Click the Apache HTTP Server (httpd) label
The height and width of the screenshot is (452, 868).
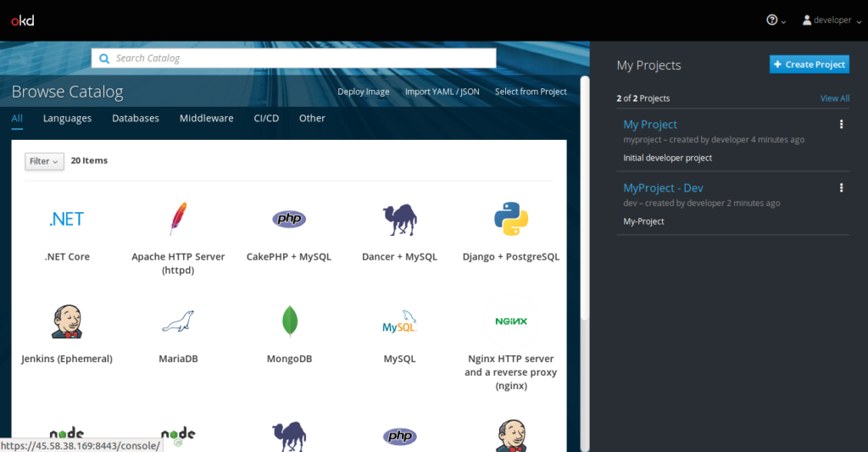tap(178, 264)
